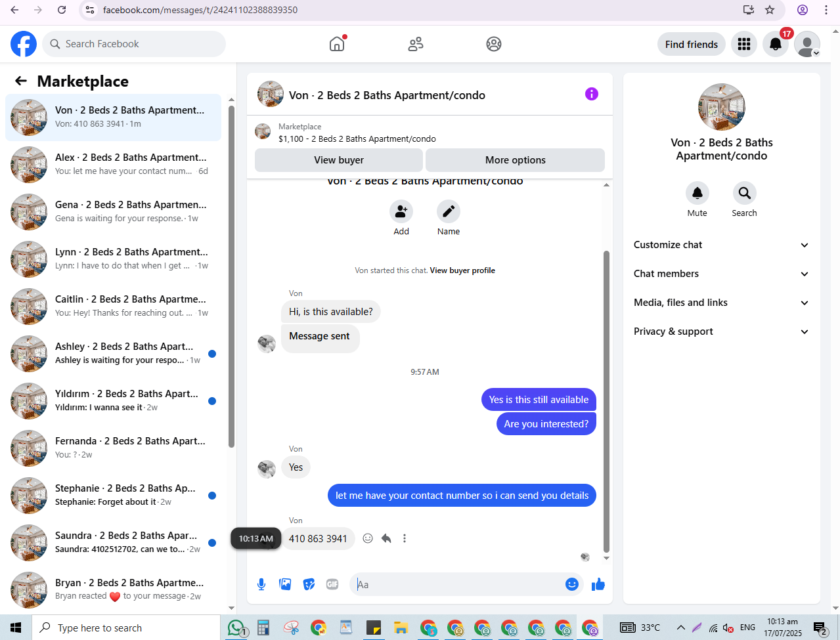This screenshot has height=640, width=840.
Task: Choose a sticker icon
Action: click(309, 584)
